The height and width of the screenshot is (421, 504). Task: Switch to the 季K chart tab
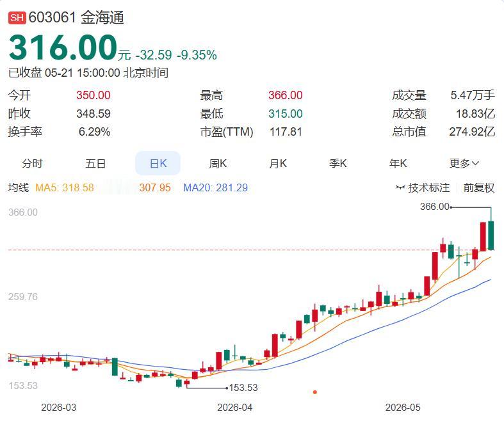pos(338,163)
